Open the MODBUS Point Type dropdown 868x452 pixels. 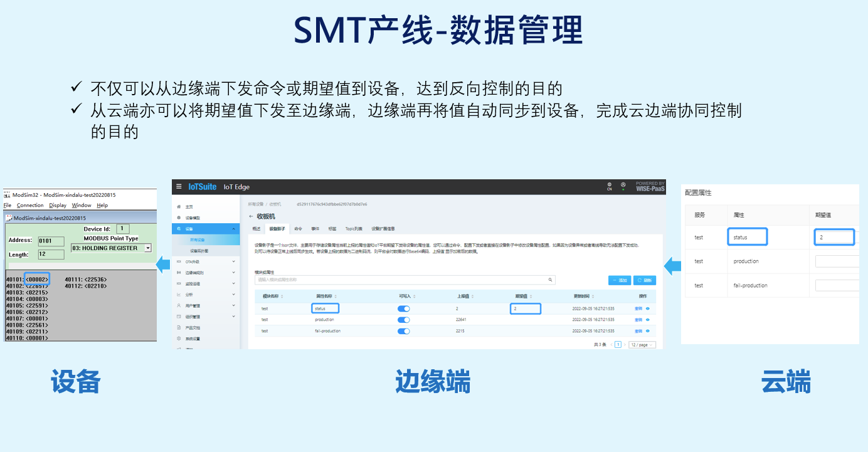point(148,248)
